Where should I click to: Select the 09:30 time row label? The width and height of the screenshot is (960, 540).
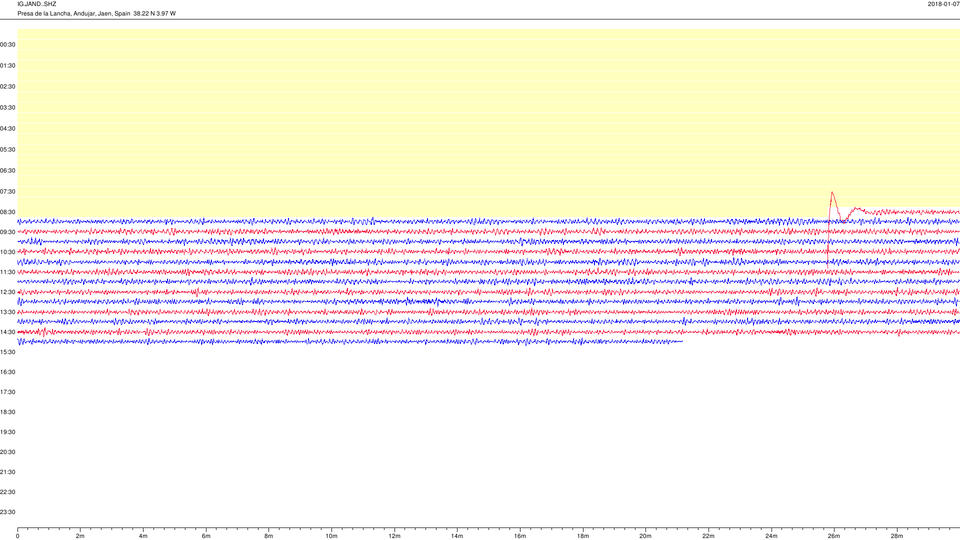click(x=8, y=232)
